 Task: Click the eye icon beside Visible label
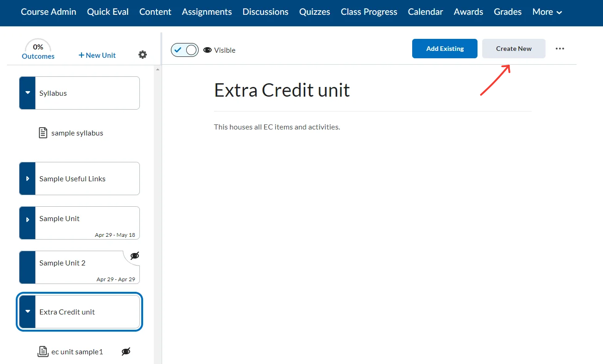(x=207, y=50)
